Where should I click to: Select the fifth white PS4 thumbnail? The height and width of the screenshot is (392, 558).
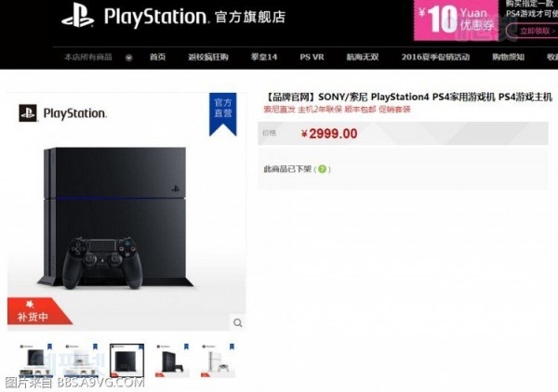point(219,360)
